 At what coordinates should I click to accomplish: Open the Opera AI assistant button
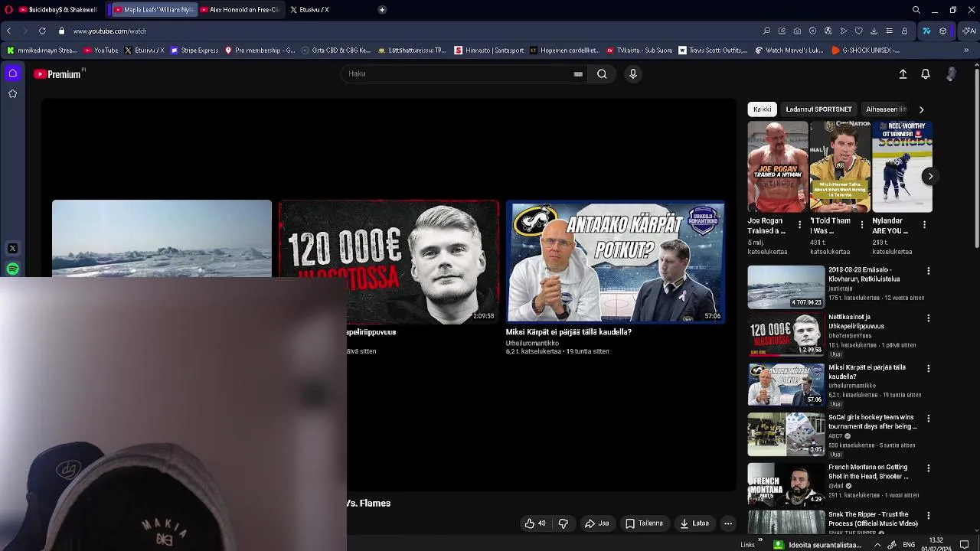[969, 31]
